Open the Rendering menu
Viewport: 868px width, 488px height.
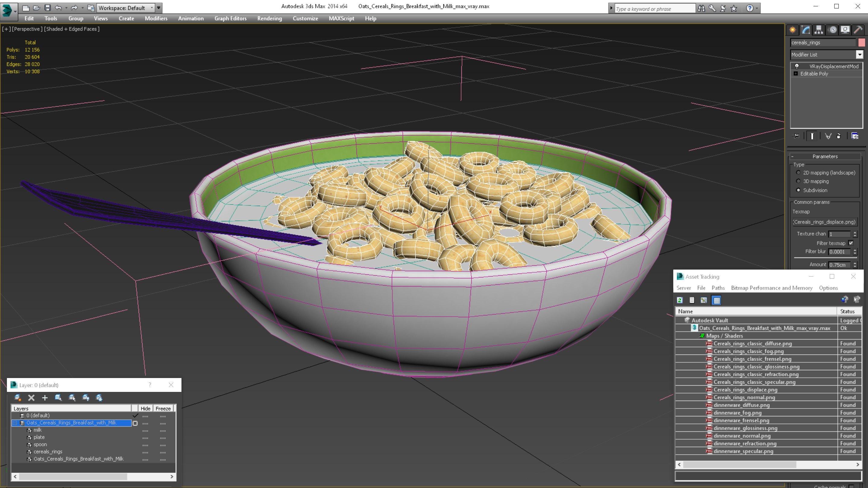269,18
